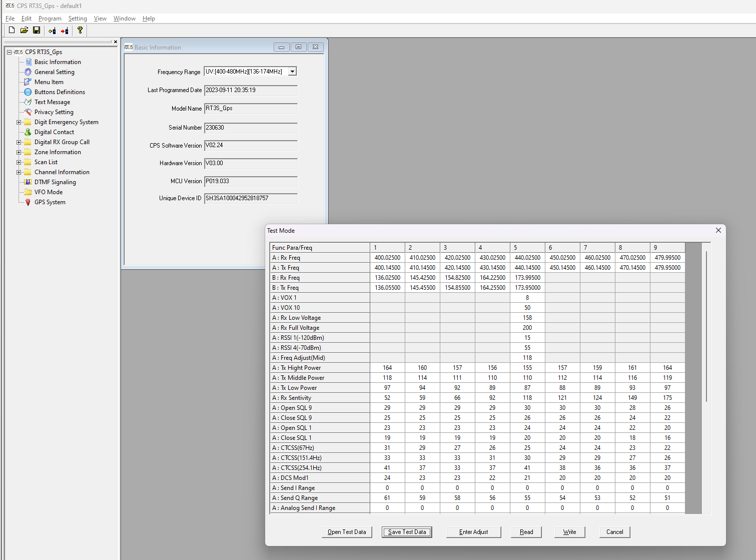Click the Read from radio toolbar icon
This screenshot has width=756, height=560.
pyautogui.click(x=52, y=31)
